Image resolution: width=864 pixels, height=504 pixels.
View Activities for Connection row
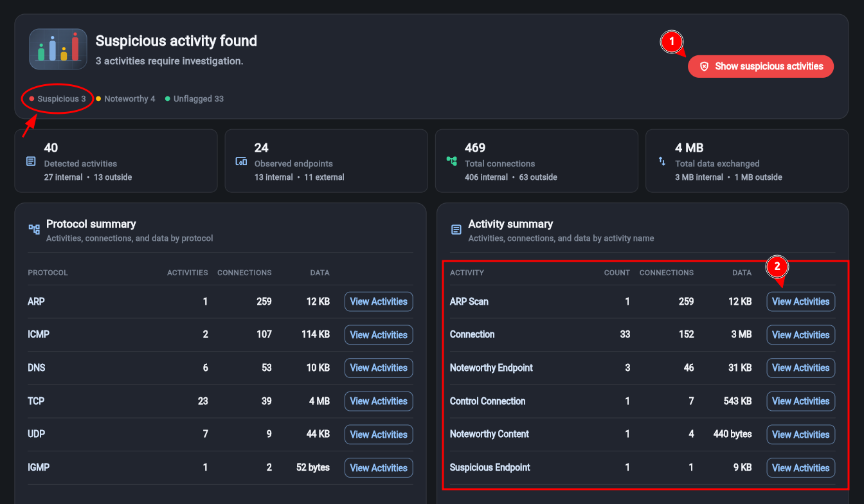[800, 335]
